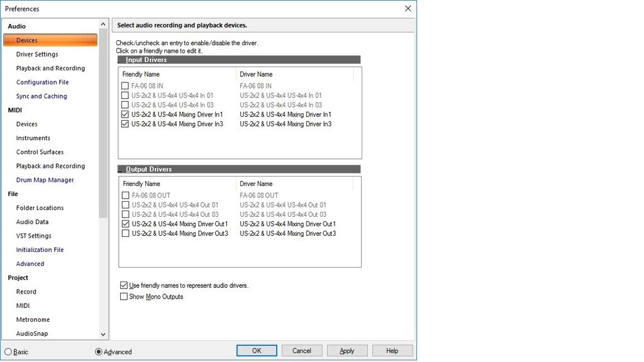Open the Drum Map Manager page
The image size is (644, 362).
tap(45, 180)
